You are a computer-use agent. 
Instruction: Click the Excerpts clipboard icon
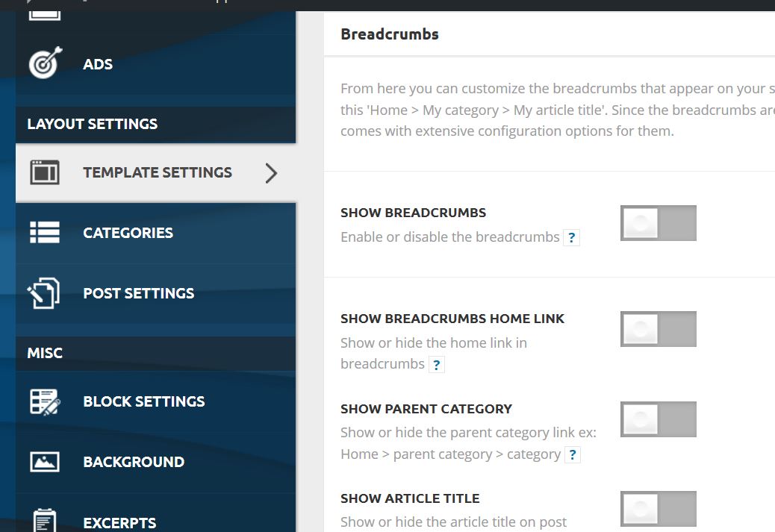45,520
